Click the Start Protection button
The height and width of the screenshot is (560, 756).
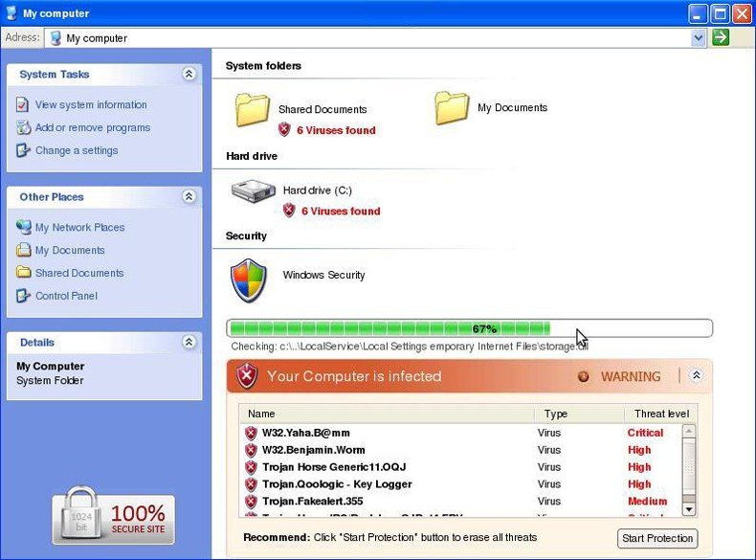[657, 538]
